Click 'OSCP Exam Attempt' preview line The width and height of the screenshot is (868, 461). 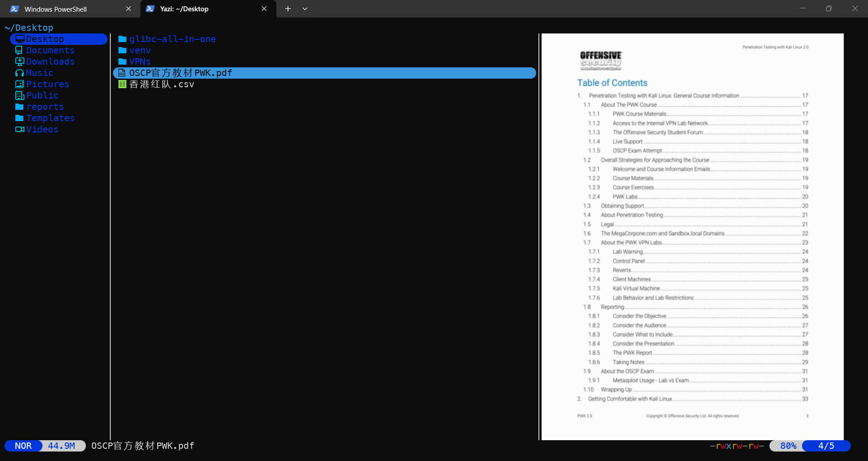coord(637,151)
